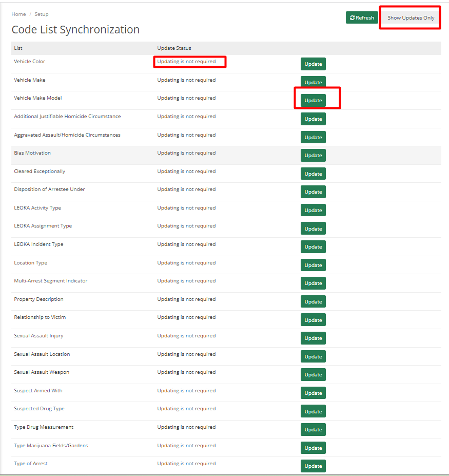Click Show Updates Only

pos(409,17)
